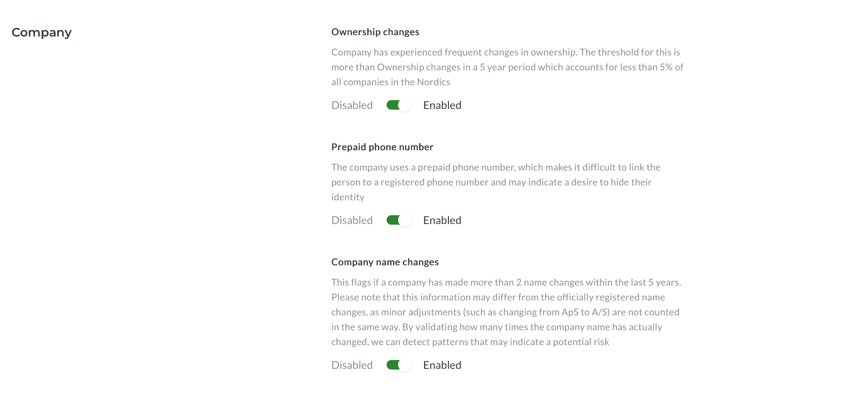Click the Enabled label under Ownership changes
Viewport: 868px width, 402px height.
click(442, 105)
